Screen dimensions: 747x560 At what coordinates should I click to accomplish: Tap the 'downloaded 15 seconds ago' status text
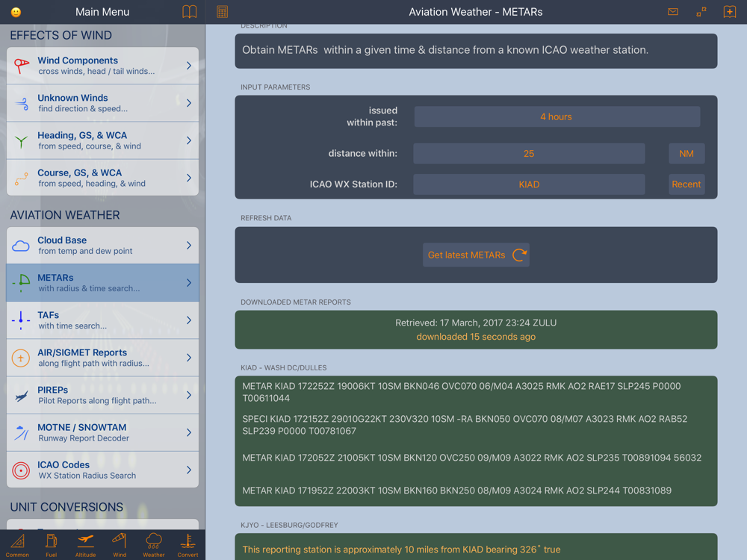point(476,337)
